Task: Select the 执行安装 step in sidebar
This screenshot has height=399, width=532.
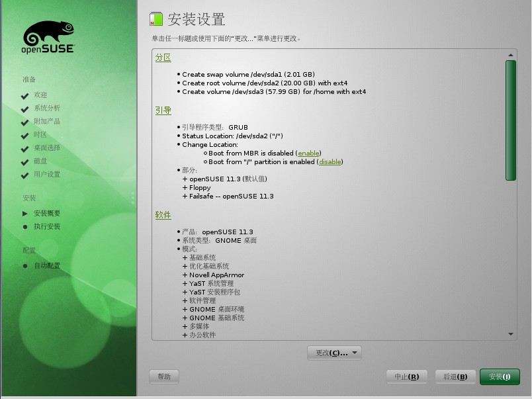Action: point(47,227)
